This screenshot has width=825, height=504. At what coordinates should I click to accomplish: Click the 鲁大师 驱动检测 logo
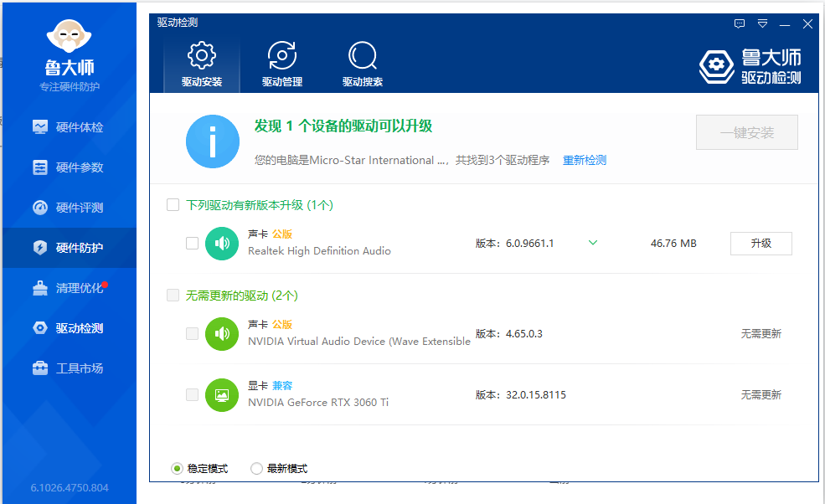[x=750, y=67]
